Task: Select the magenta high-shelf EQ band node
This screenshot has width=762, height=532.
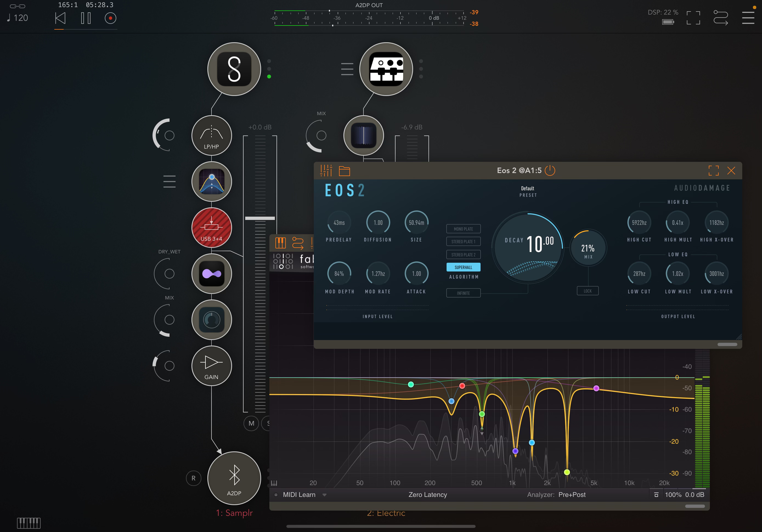Action: (x=596, y=388)
